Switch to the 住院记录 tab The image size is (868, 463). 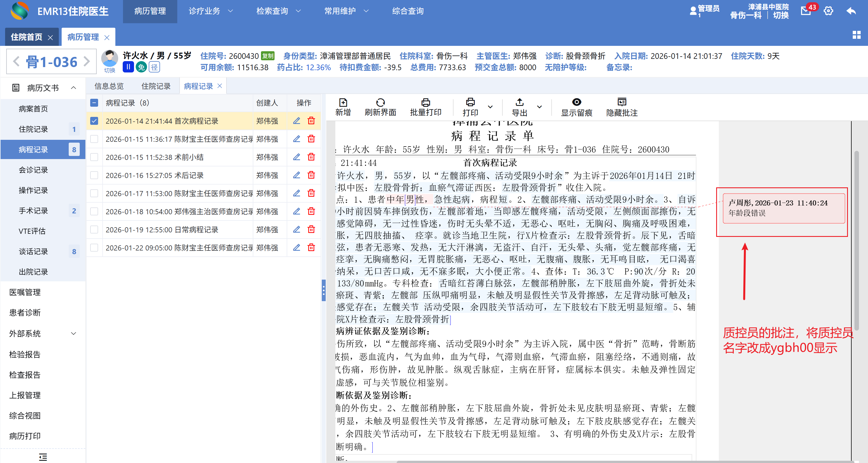coord(156,86)
